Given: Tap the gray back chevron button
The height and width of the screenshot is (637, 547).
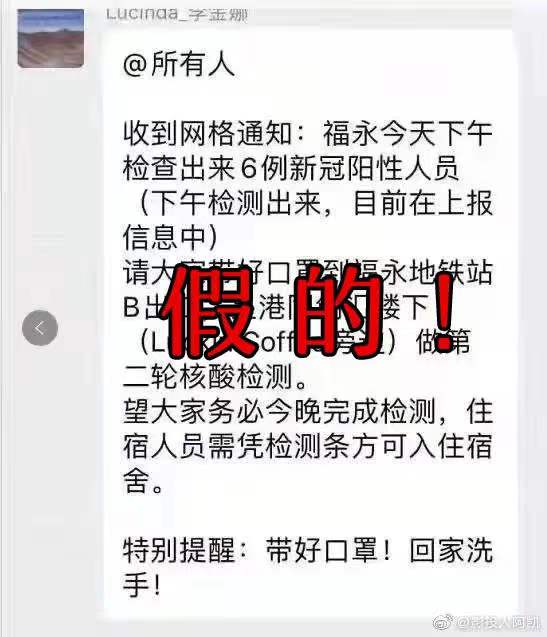Looking at the screenshot, I should click(x=40, y=328).
